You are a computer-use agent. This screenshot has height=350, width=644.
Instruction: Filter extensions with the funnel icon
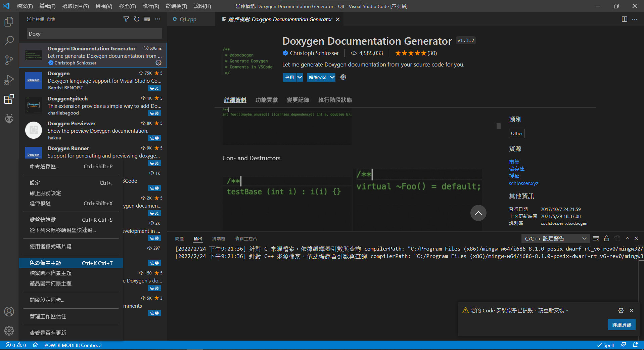(126, 19)
